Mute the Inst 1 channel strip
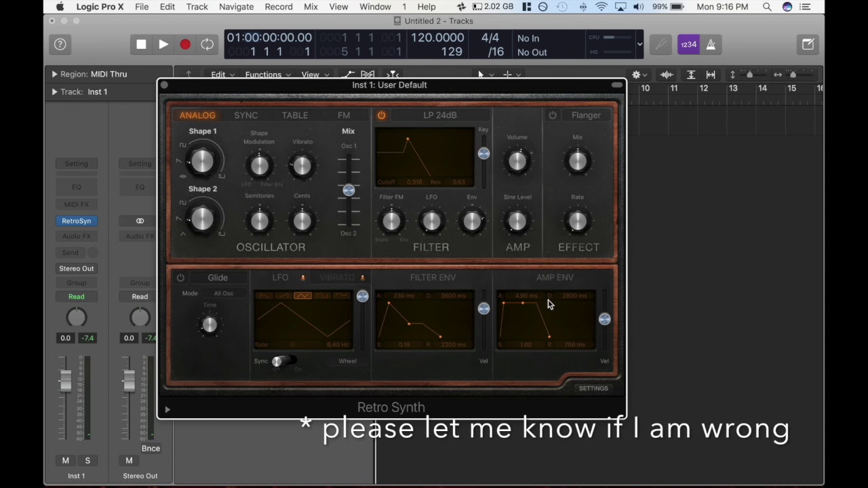Screen dimensions: 868x488 coord(66,460)
